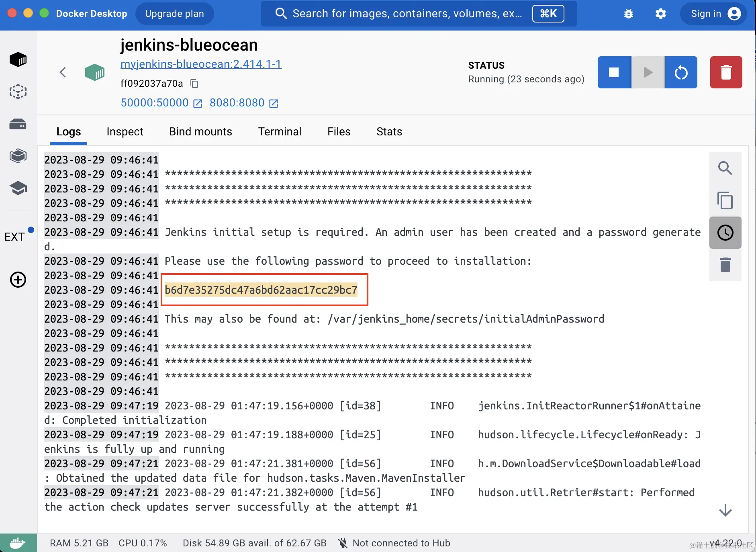Click the Docker Desktop title text
This screenshot has width=756, height=552.
[x=92, y=14]
